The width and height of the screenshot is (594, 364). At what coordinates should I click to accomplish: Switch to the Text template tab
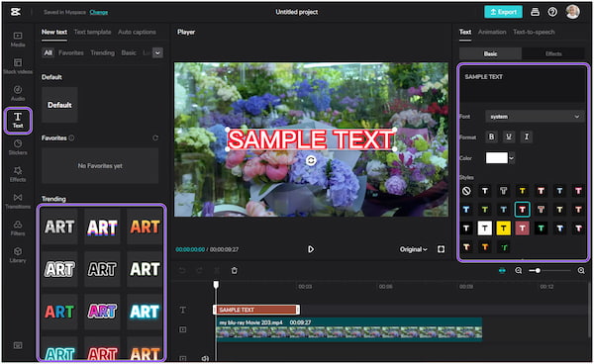point(92,33)
